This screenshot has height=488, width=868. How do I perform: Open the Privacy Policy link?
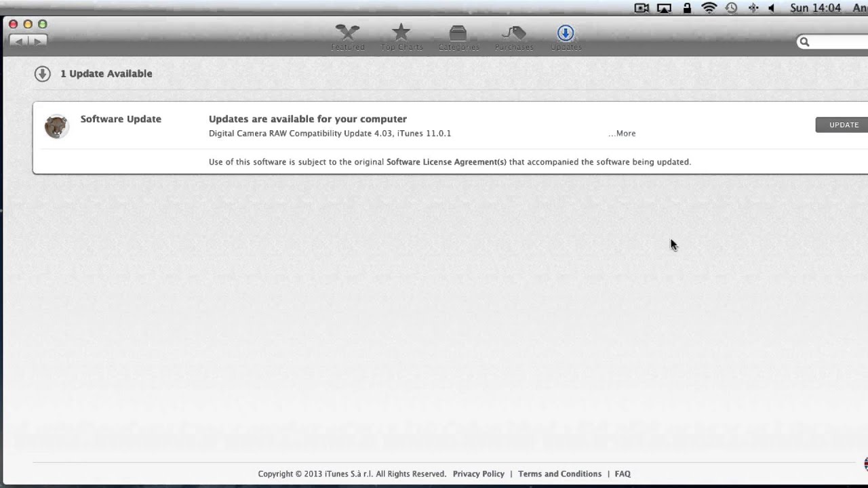(479, 474)
